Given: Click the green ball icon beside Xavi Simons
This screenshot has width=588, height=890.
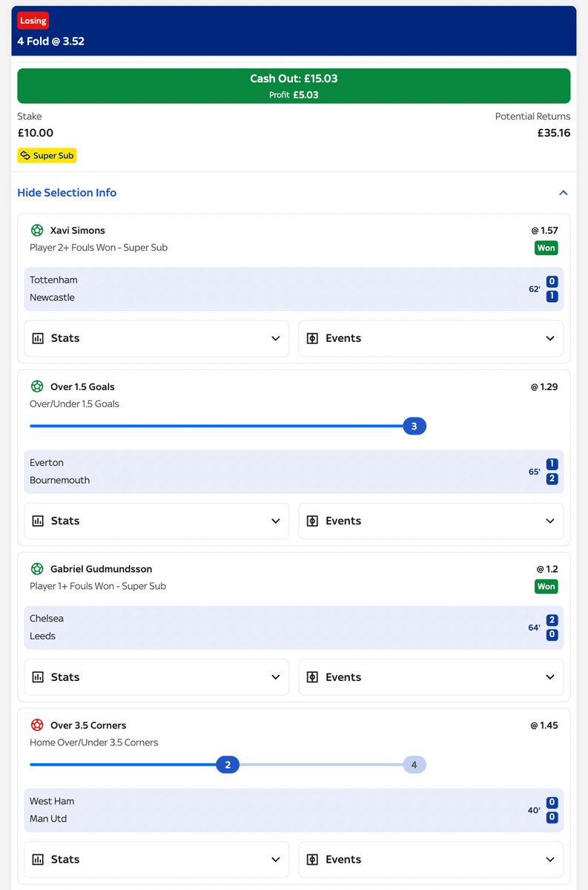Looking at the screenshot, I should click(37, 231).
